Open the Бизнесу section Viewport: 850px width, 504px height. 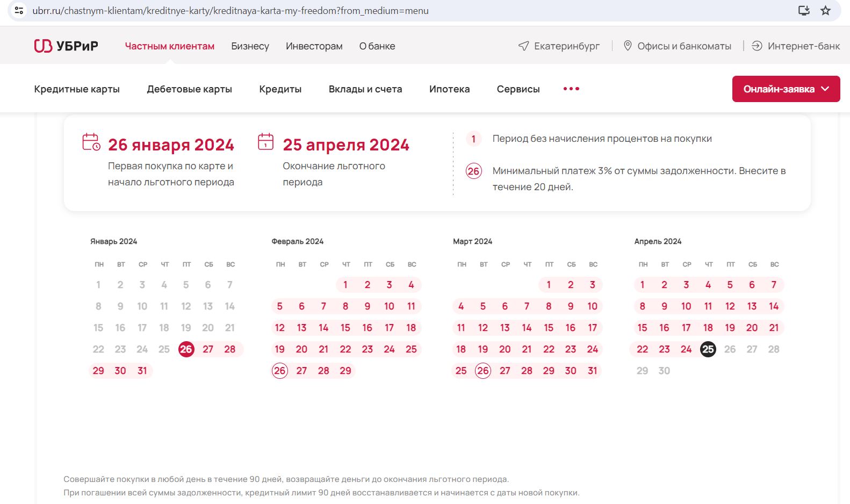tap(250, 46)
